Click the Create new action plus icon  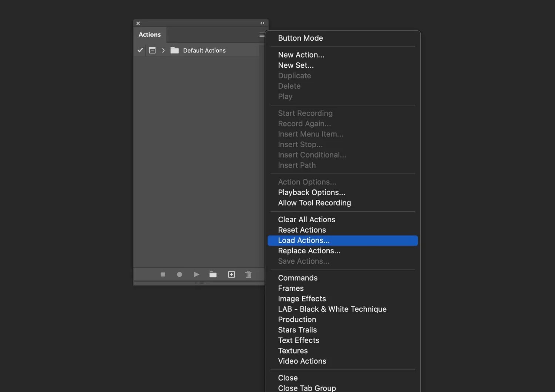tap(232, 274)
